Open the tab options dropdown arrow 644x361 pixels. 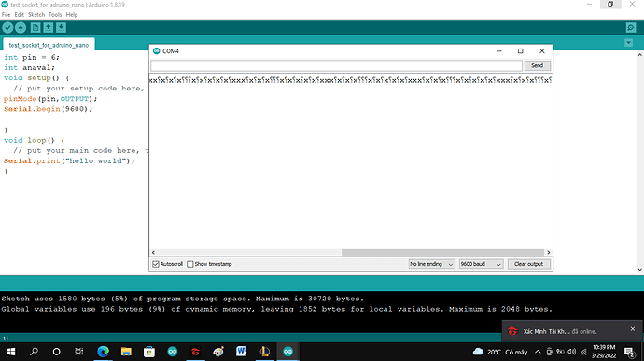pyautogui.click(x=628, y=43)
